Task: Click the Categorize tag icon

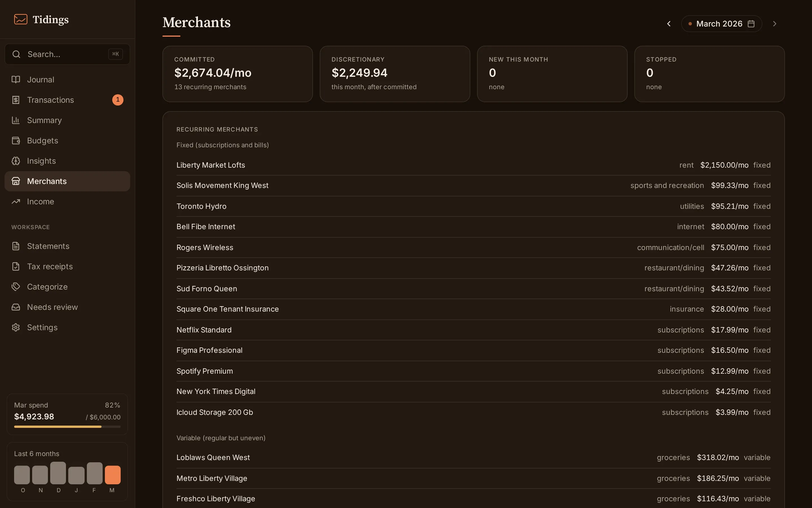Action: point(16,287)
